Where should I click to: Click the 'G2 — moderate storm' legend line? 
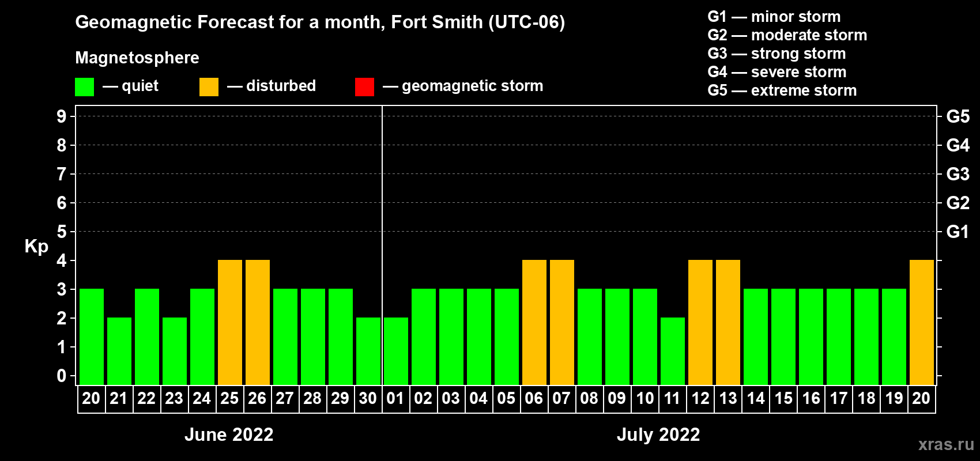(787, 35)
